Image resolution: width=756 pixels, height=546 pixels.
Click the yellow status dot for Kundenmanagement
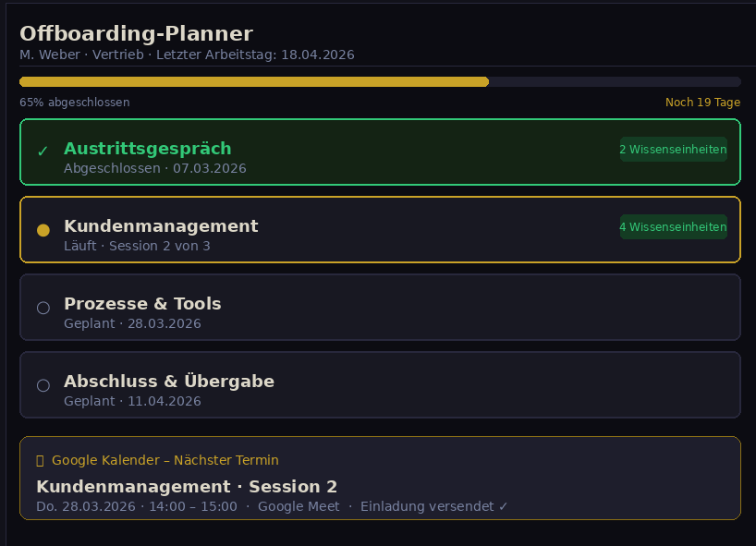pyautogui.click(x=43, y=230)
